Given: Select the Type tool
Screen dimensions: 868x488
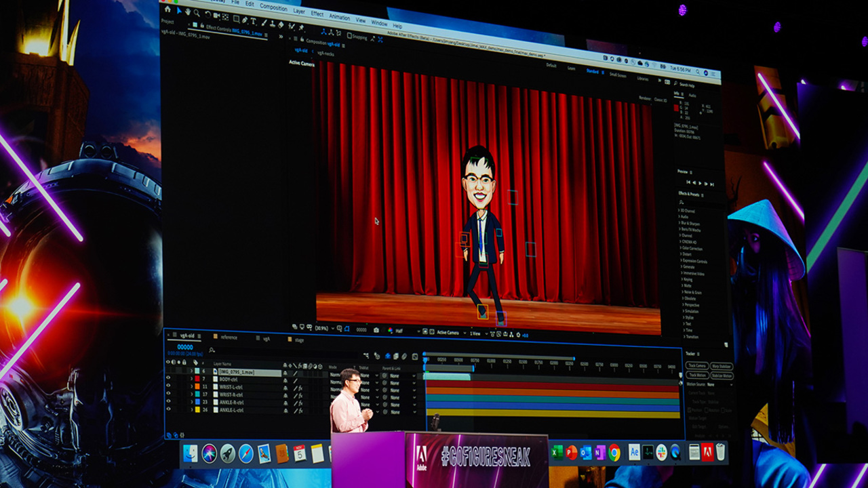Looking at the screenshot, I should click(x=253, y=21).
